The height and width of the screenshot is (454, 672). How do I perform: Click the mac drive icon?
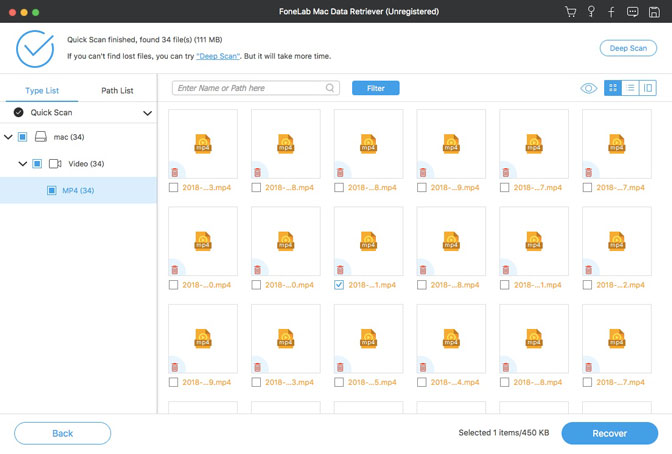coord(41,137)
